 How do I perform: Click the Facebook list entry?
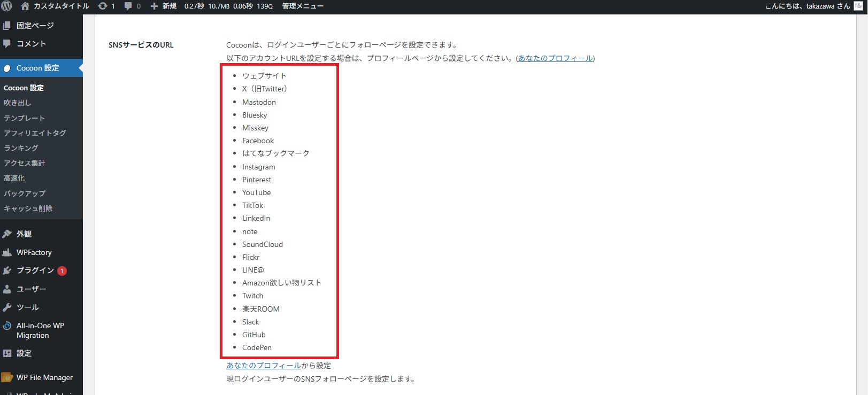[258, 141]
